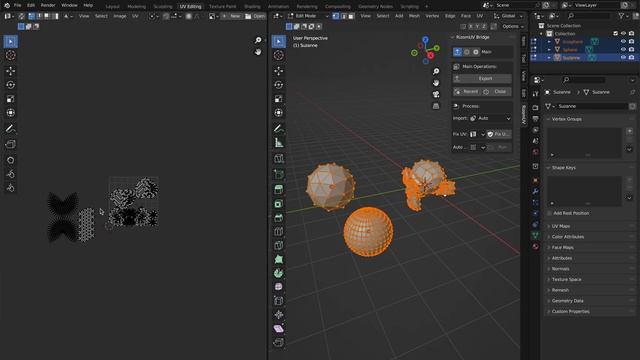640x360 pixels.
Task: Open the Import Auto dropdown in RizomUV Bridge
Action: pyautogui.click(x=490, y=118)
